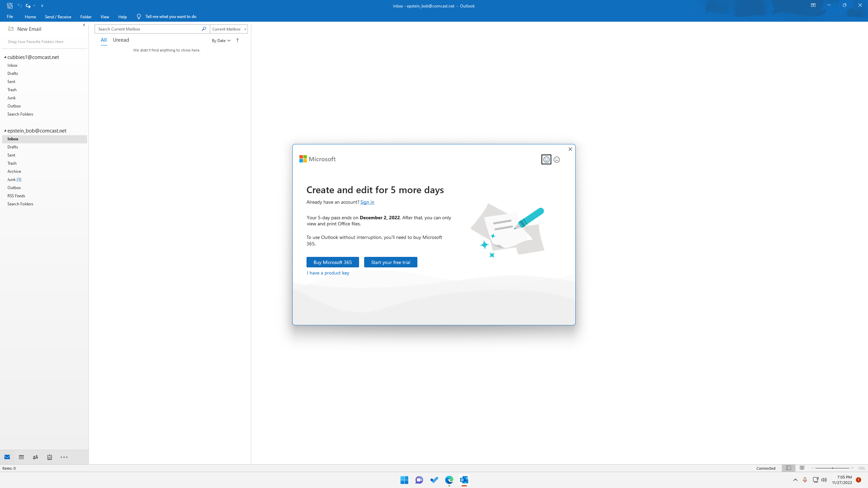Switch to Reading view in status bar
This screenshot has width=868, height=488.
[802, 468]
